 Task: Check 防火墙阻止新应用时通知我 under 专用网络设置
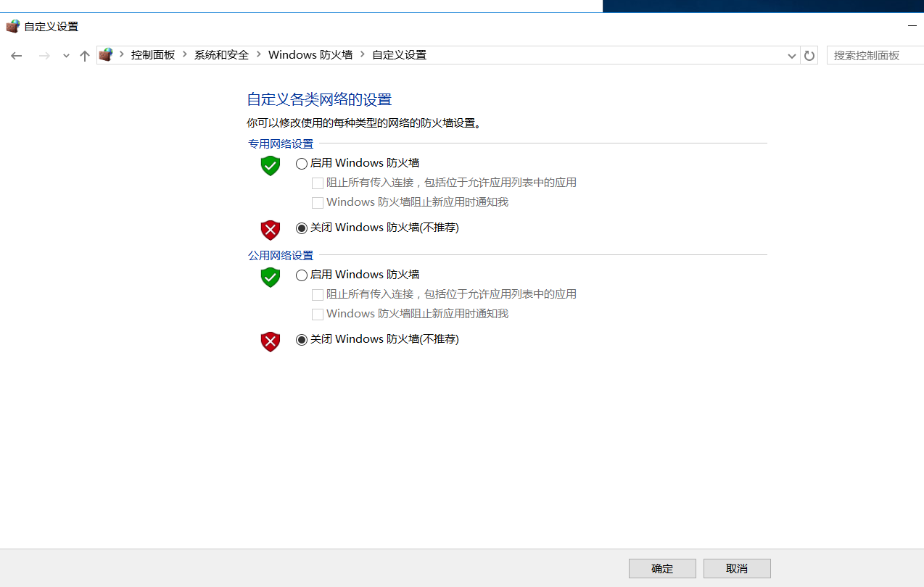tap(318, 203)
